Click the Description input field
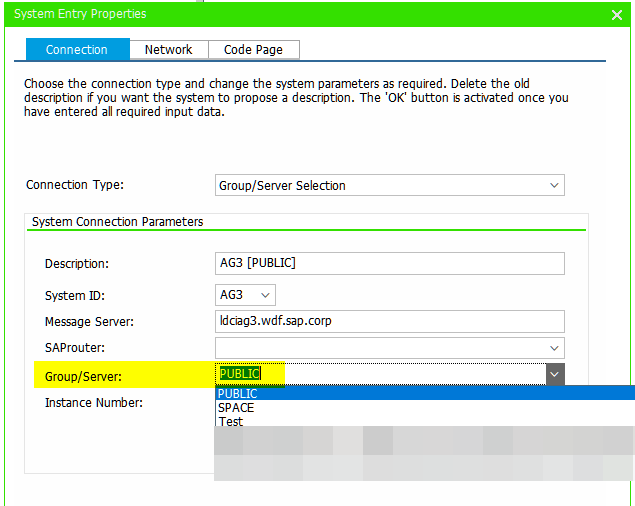Screen dimensions: 635x506 (390, 263)
